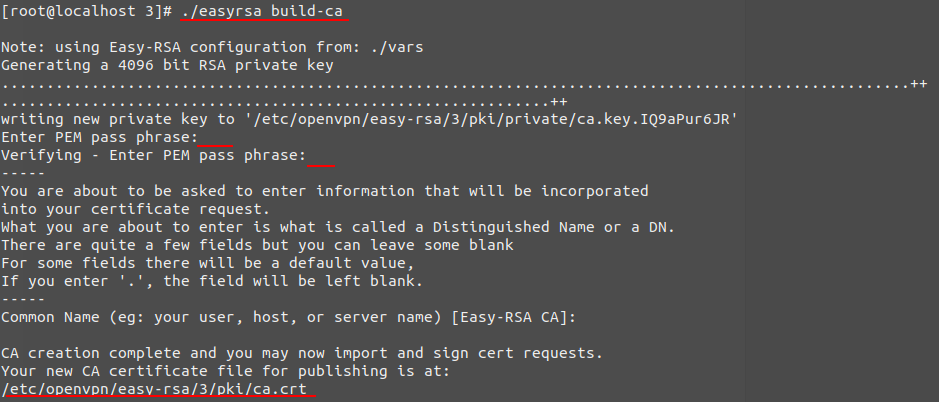Click the Verifying PEM pass phrase input area
939x402 pixels.
(x=321, y=156)
